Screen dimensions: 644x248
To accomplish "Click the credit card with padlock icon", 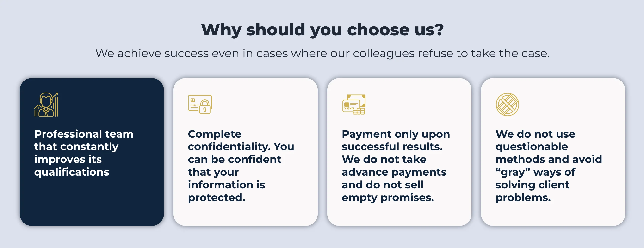I will [200, 105].
